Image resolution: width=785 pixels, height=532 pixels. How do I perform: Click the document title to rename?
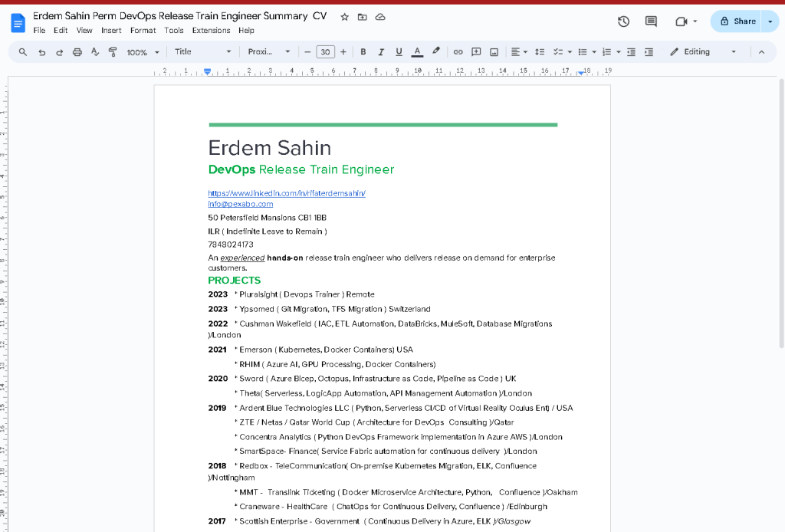pyautogui.click(x=179, y=16)
